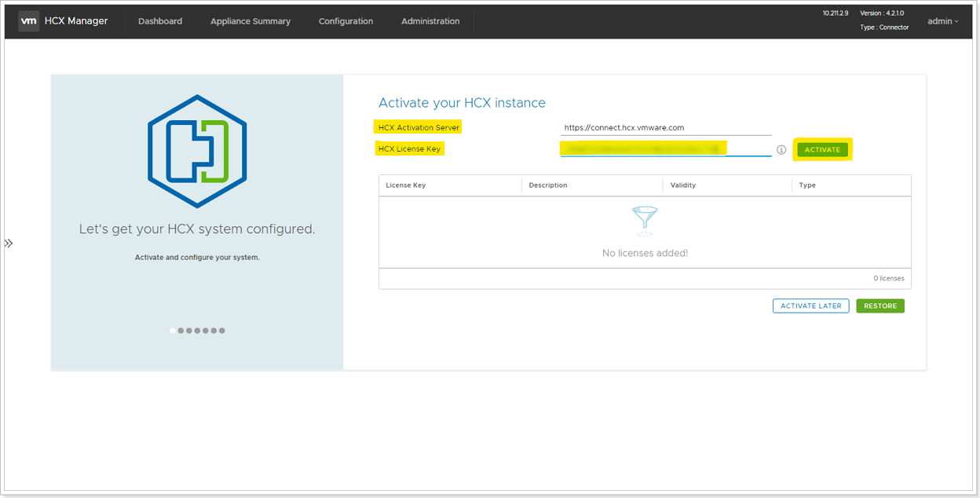Click the VMware vm logo
980x498 pixels.
(29, 21)
